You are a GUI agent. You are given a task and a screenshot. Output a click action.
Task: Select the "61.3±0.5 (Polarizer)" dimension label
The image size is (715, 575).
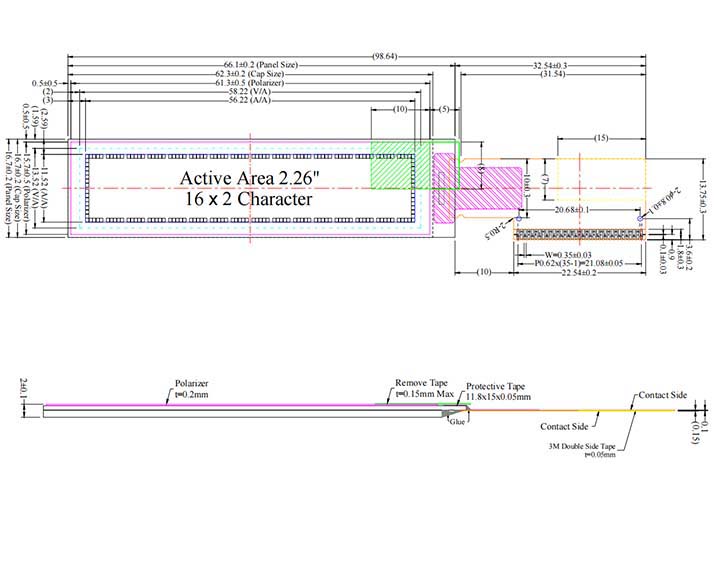(249, 83)
